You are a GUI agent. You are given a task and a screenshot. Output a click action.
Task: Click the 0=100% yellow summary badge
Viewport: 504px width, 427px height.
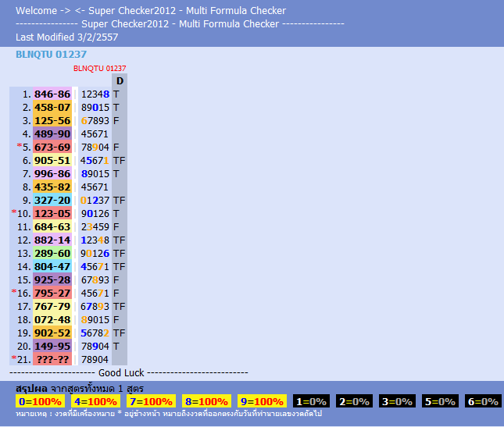coord(40,401)
